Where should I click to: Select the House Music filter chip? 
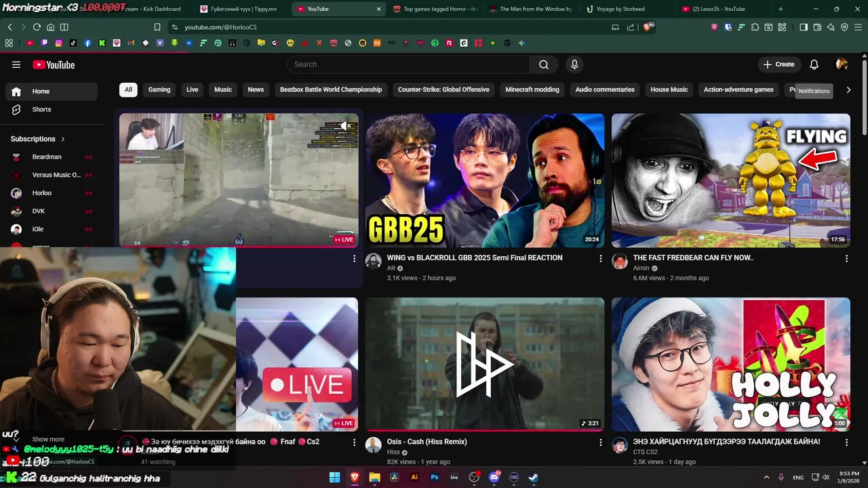[669, 89]
